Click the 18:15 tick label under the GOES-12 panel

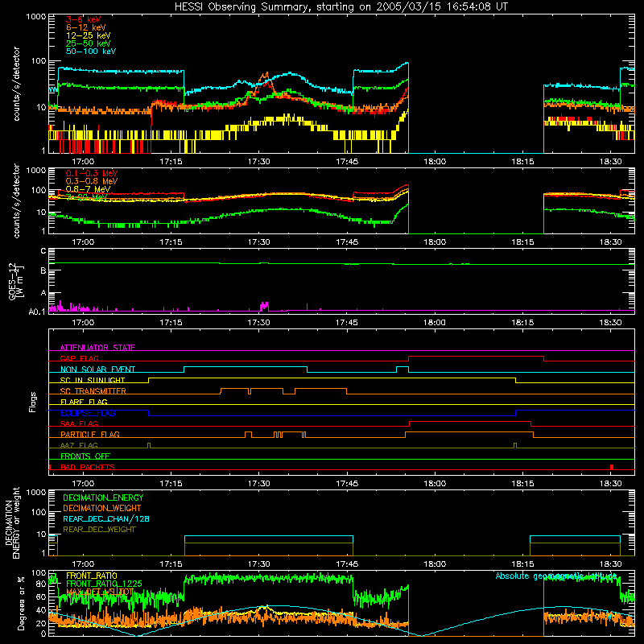(x=522, y=323)
